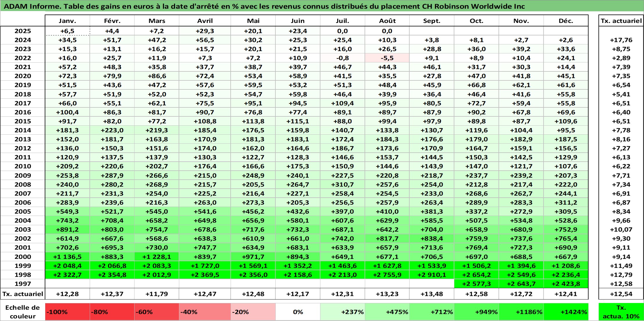
Task: Click the +12,28 Janv. actuarial rate
Action: coord(67,294)
